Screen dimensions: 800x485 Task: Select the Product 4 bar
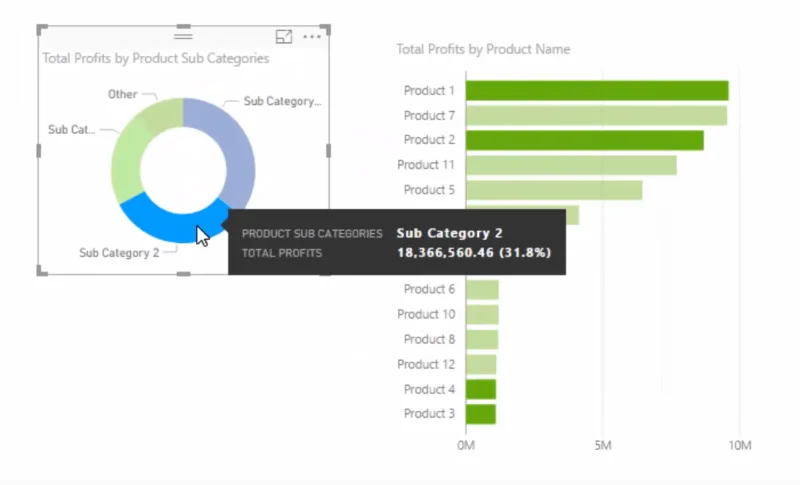click(481, 390)
